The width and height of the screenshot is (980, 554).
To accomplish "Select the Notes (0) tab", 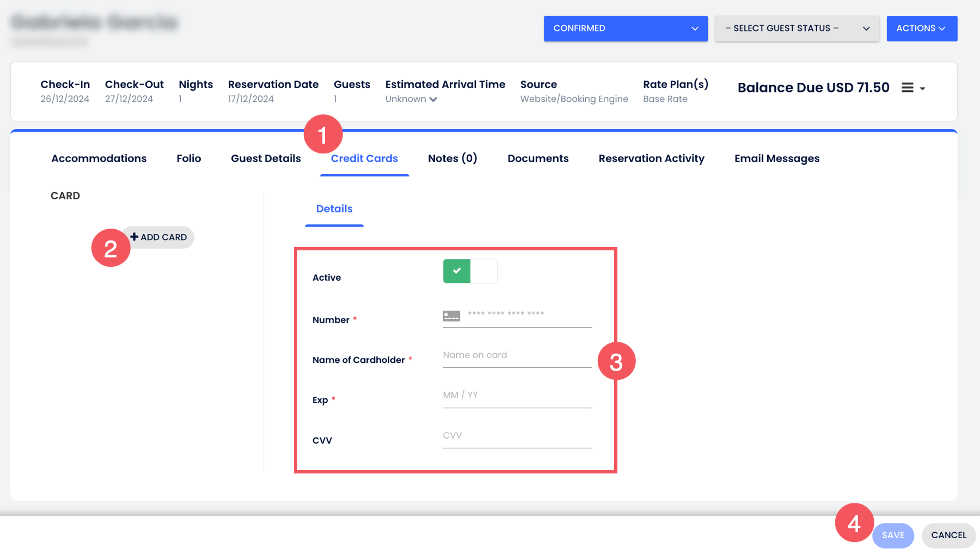I will coord(452,158).
